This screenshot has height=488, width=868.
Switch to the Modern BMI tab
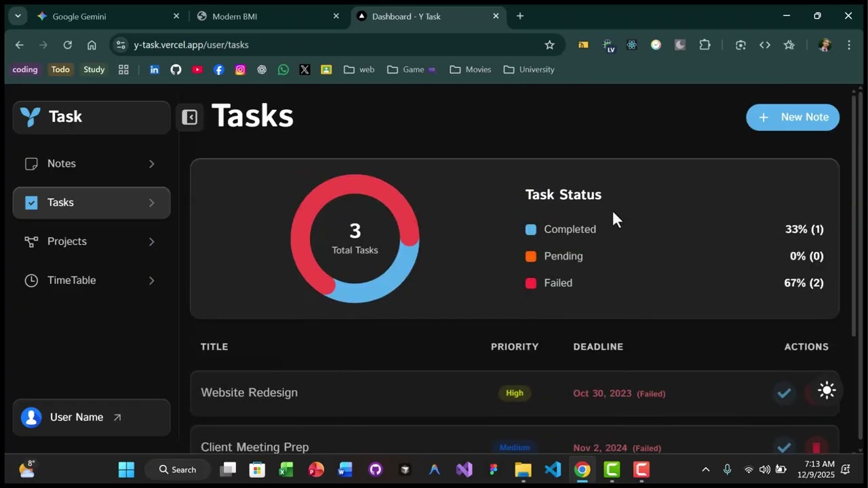268,16
